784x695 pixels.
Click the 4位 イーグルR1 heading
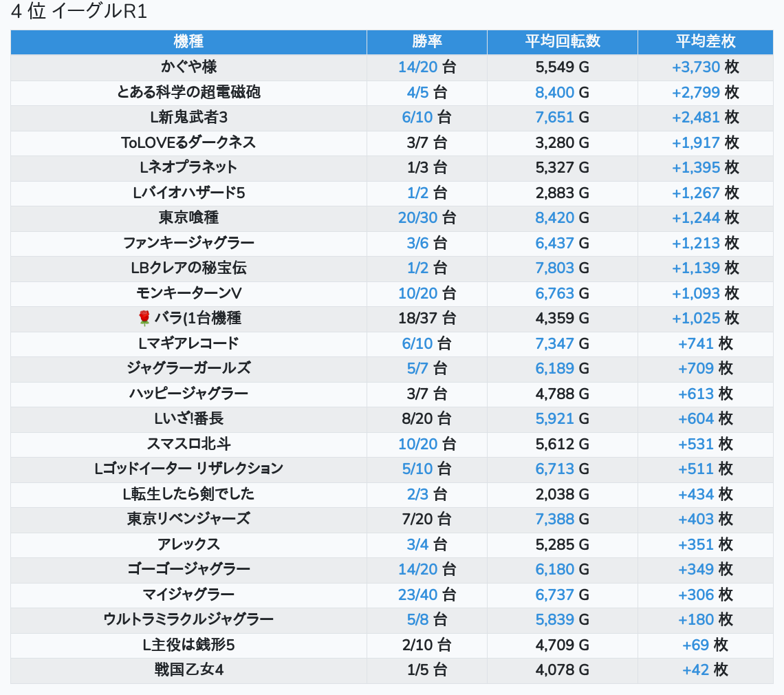pyautogui.click(x=79, y=12)
